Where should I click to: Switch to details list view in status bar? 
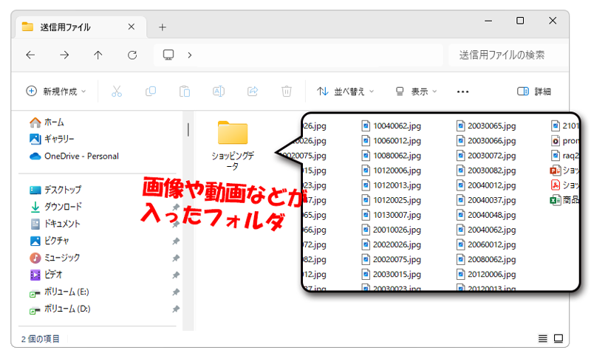(543, 338)
